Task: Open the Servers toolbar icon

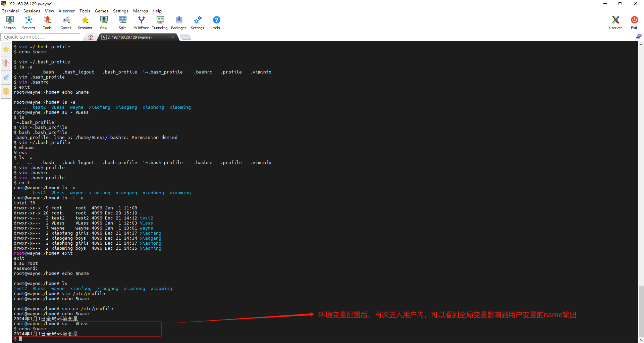Action: (29, 23)
